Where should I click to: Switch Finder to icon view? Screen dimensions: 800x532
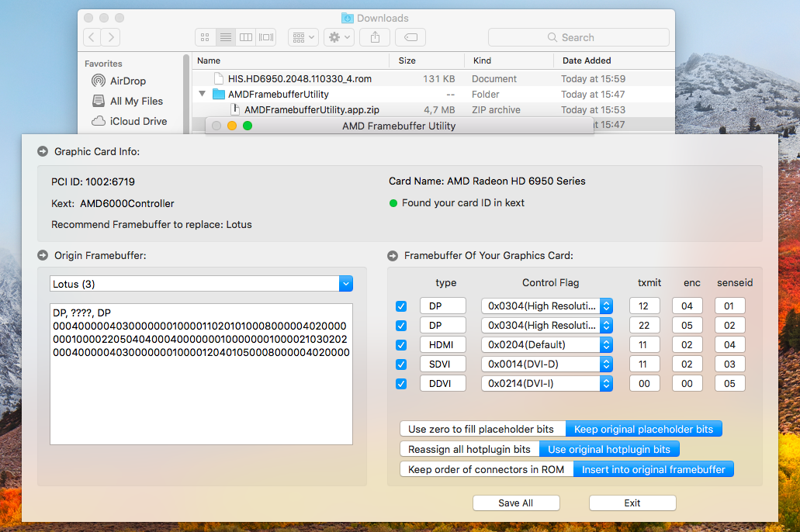[x=206, y=37]
